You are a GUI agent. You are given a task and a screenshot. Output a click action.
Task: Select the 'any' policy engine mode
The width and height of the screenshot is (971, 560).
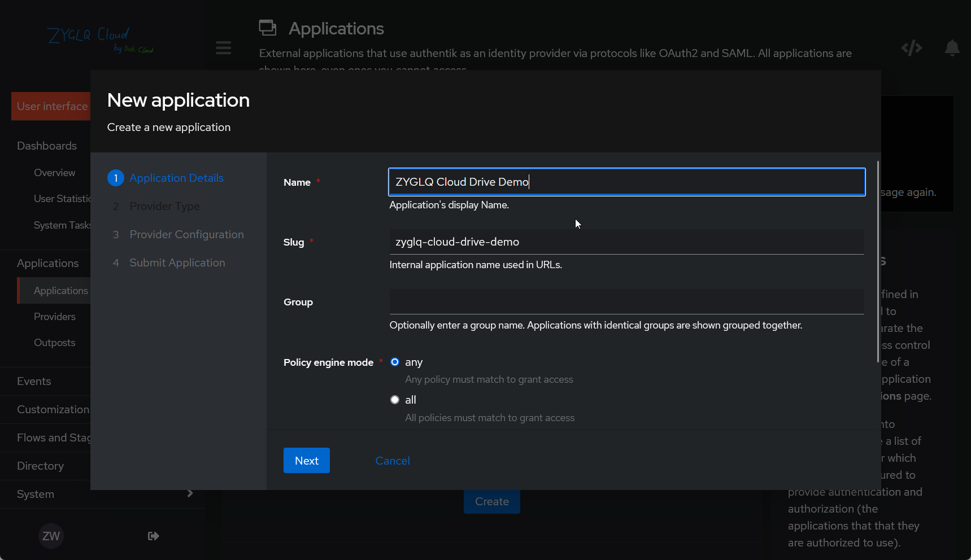coord(395,362)
